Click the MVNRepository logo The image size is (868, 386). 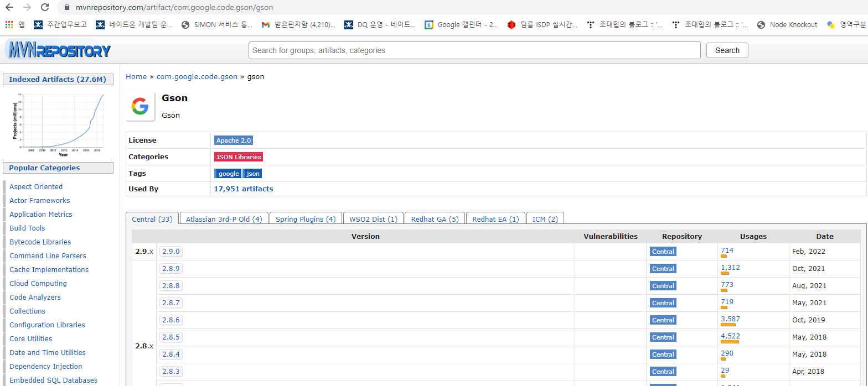(58, 50)
